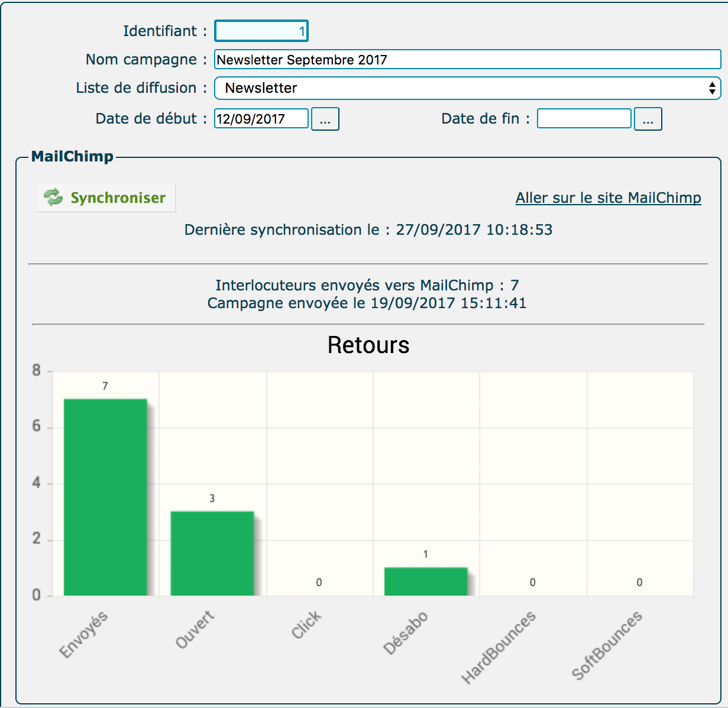Click the 'Envoyés' axis label
This screenshot has height=708, width=728.
click(83, 635)
